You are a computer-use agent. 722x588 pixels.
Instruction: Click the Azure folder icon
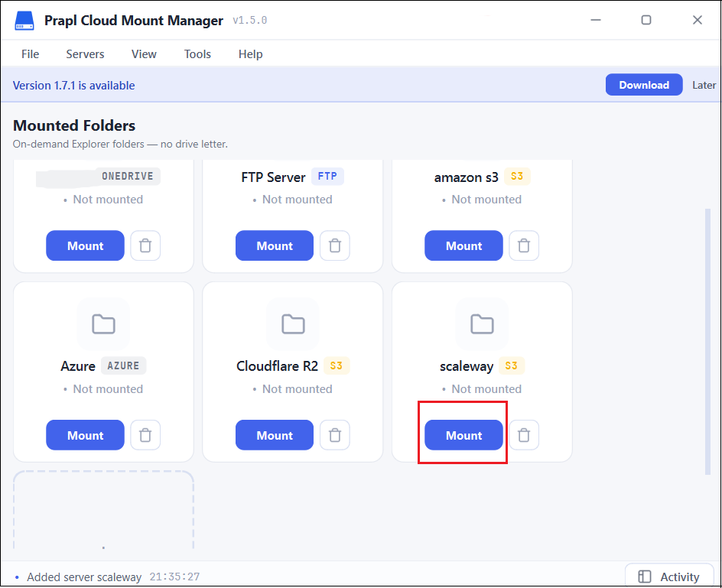[x=103, y=324]
